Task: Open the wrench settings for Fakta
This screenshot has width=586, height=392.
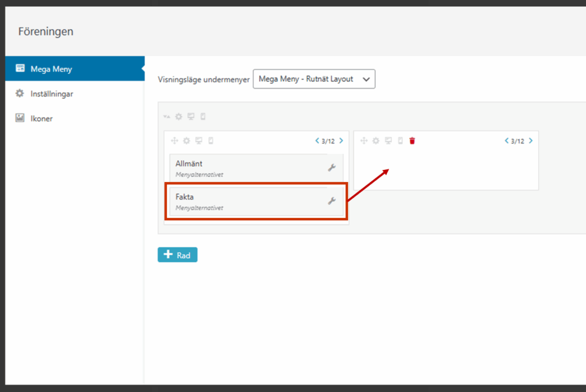Action: click(x=331, y=201)
